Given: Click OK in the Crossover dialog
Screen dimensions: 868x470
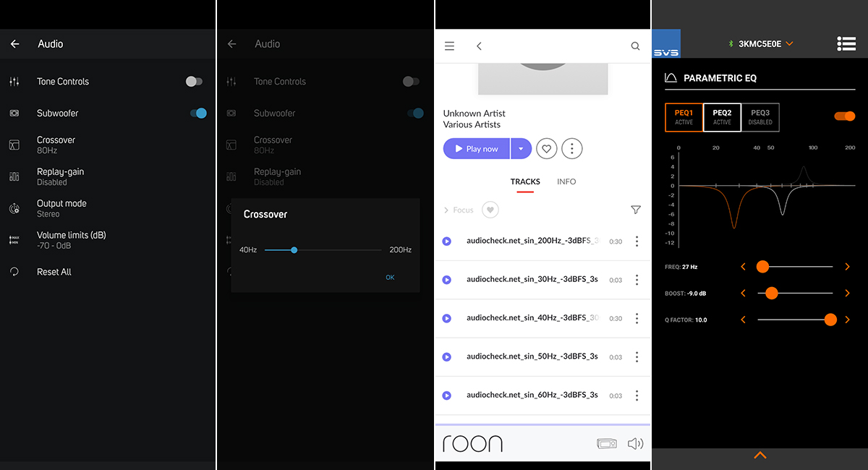Looking at the screenshot, I should [390, 278].
